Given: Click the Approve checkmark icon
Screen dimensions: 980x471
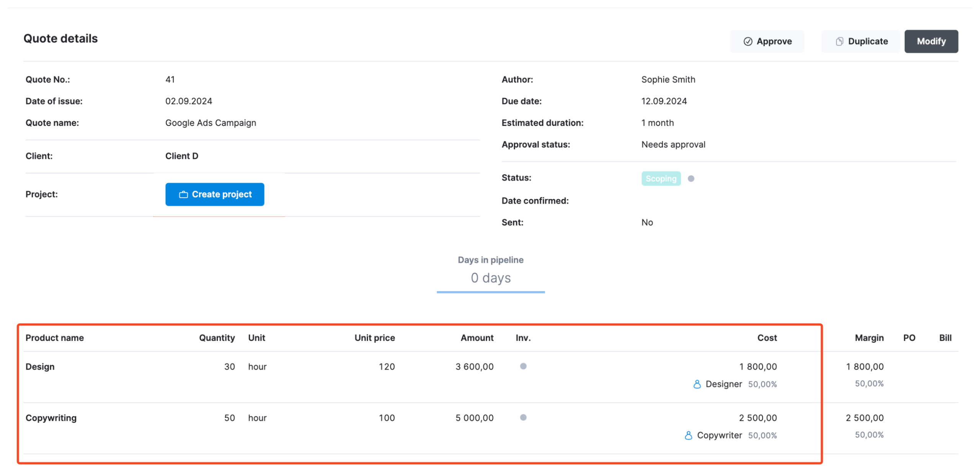Looking at the screenshot, I should (x=747, y=41).
